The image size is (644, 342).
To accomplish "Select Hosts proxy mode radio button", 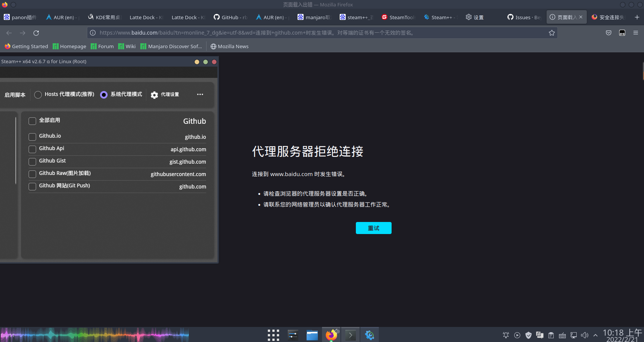I will (x=38, y=95).
